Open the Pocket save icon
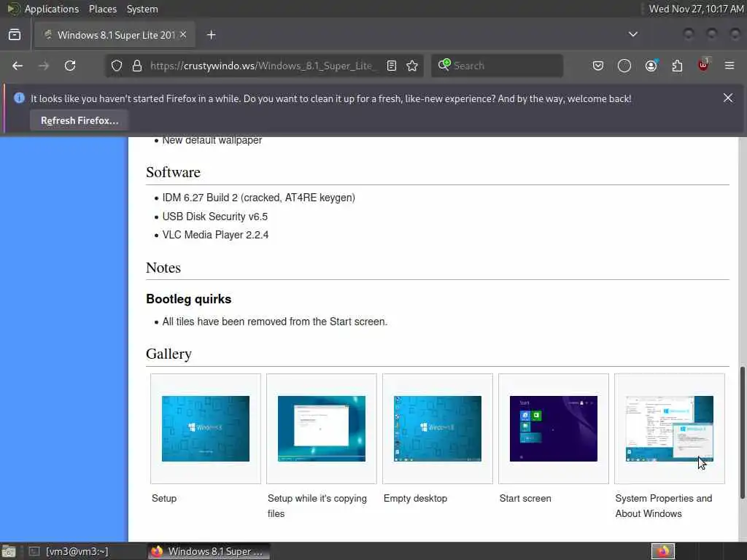Viewport: 747px width, 560px height. click(x=598, y=66)
